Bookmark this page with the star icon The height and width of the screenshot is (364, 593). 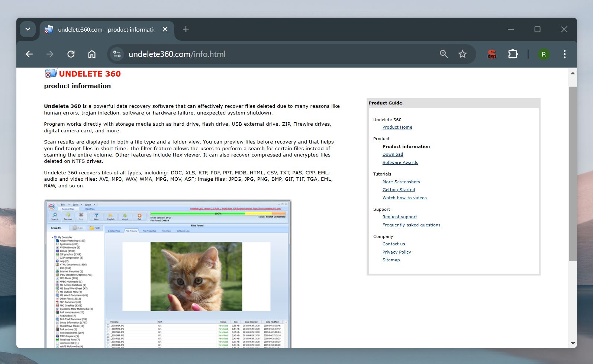pos(463,54)
